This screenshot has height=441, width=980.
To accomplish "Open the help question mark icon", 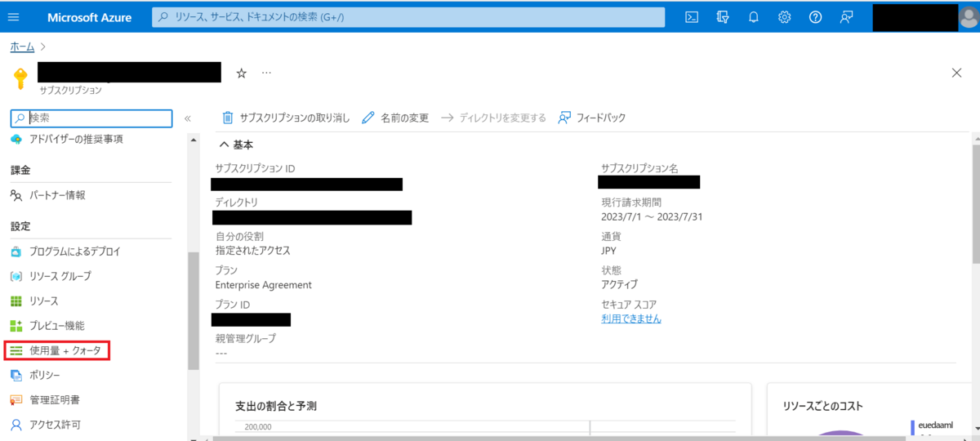I will (x=815, y=17).
